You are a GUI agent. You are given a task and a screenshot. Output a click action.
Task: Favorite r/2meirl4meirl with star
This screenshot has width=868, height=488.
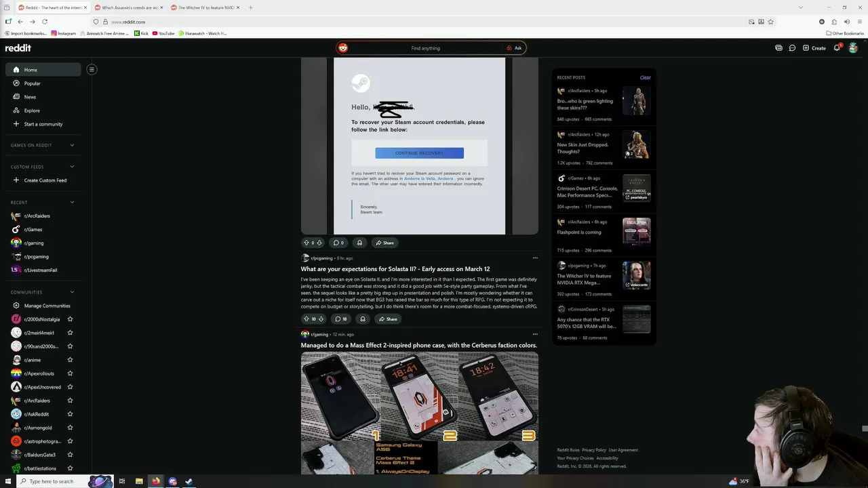point(70,333)
